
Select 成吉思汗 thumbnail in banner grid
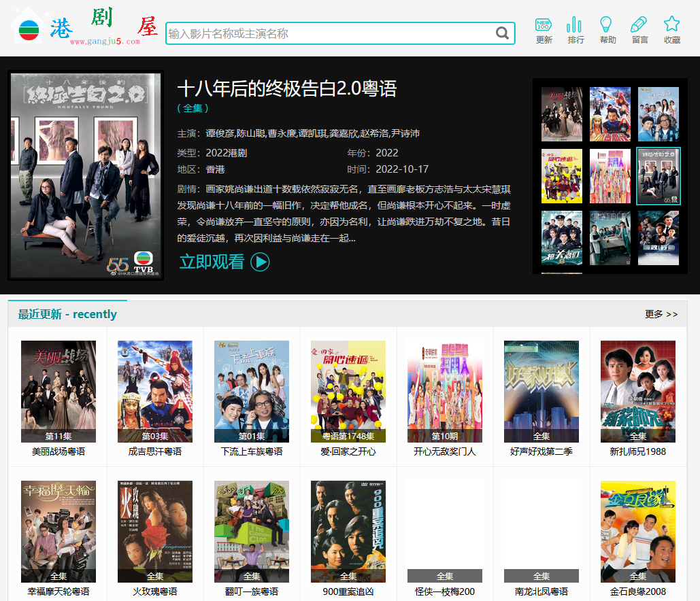tap(610, 114)
